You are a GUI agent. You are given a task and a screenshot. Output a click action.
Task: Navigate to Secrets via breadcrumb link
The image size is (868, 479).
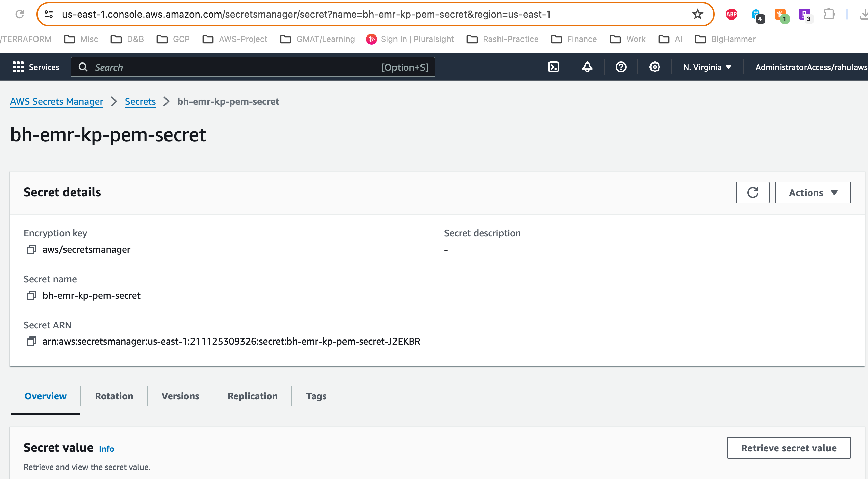point(140,101)
